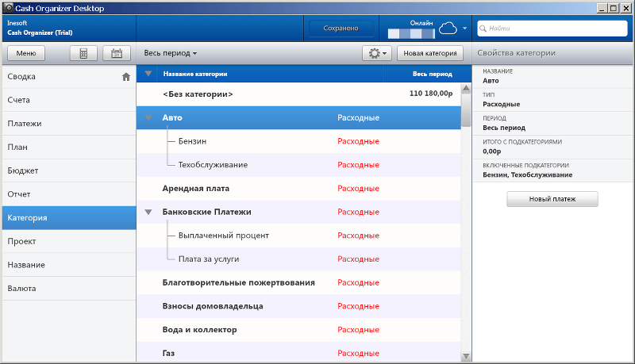Image resolution: width=635 pixels, height=364 pixels.
Task: Switch to the Бюджет section
Action: (69, 171)
